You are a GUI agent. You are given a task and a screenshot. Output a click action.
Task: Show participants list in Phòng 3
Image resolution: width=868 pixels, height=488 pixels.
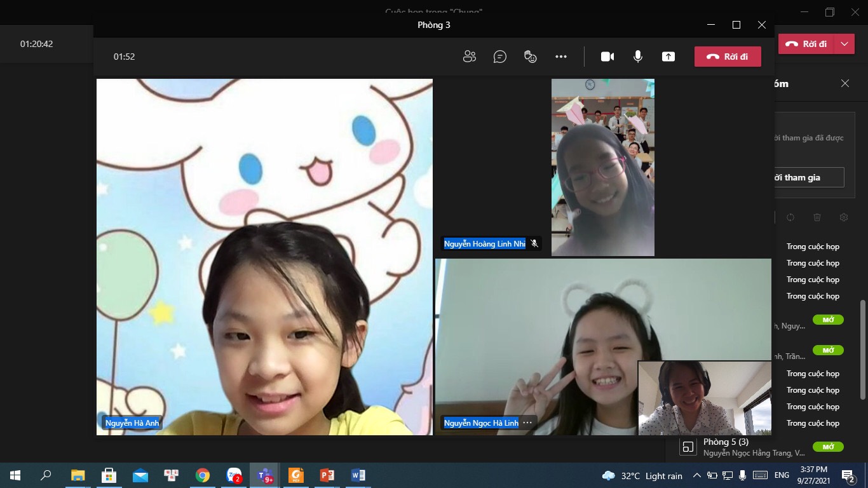[470, 57]
